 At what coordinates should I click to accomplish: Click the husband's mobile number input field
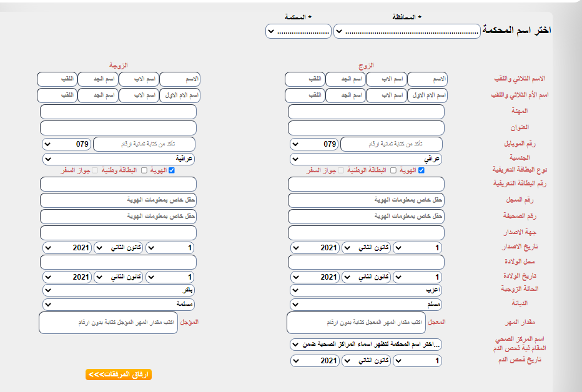(x=391, y=144)
